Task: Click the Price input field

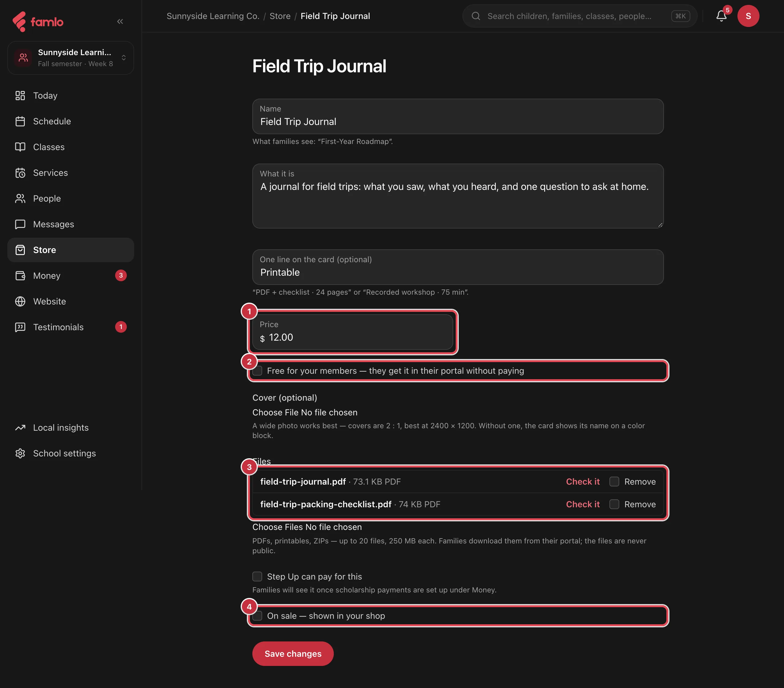Action: (352, 332)
